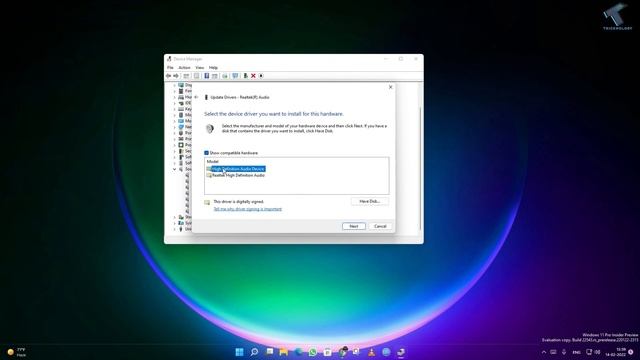This screenshot has height=360, width=640.
Task: Uncheck Show compatible hardware checkbox
Action: click(x=207, y=153)
